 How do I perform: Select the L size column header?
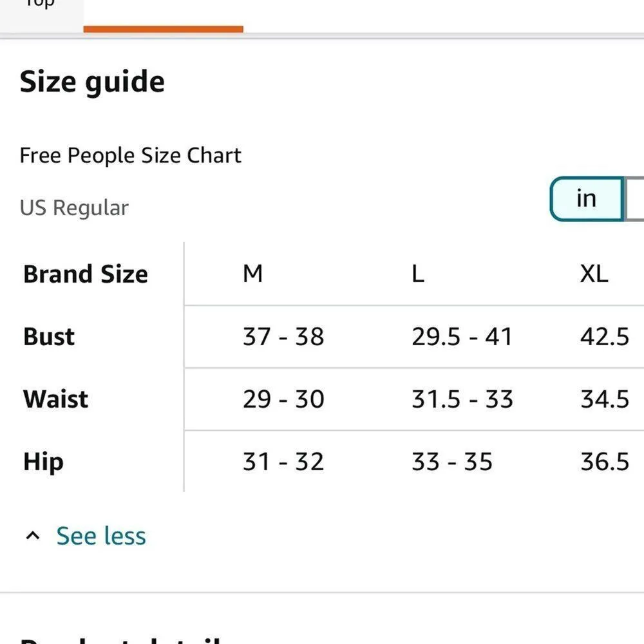418,274
